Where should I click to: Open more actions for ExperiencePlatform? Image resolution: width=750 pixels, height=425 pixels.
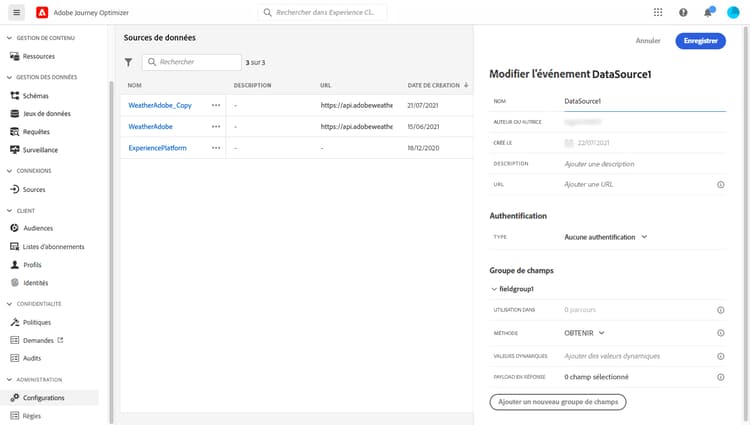pyautogui.click(x=216, y=148)
